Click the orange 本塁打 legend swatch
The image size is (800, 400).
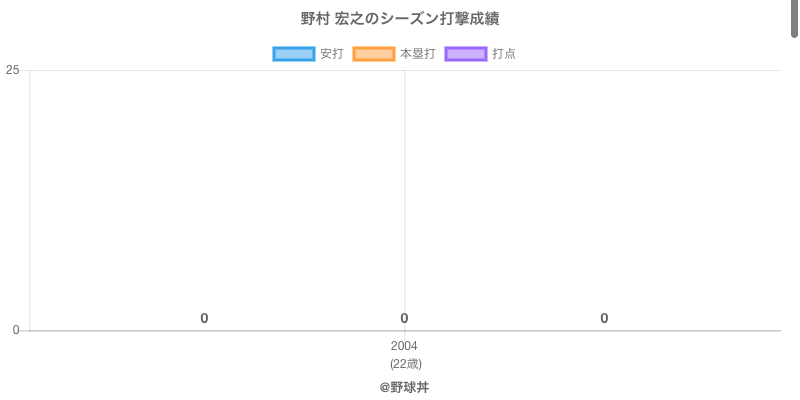pyautogui.click(x=373, y=54)
